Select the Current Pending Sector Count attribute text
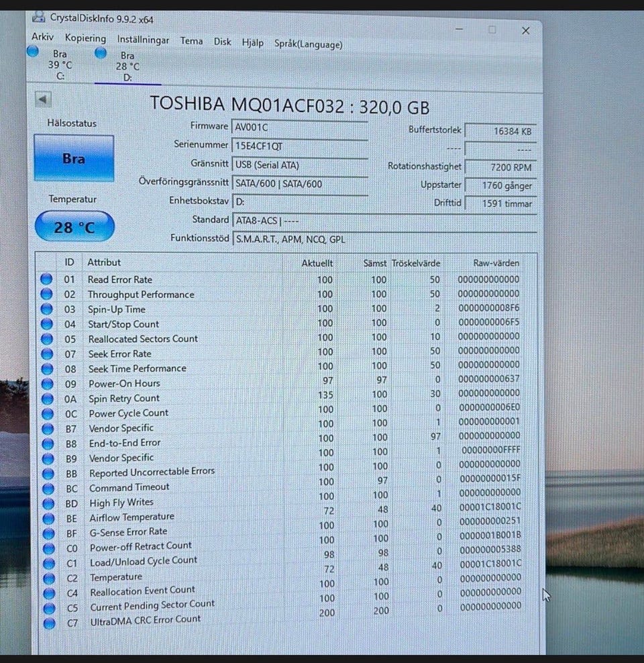Viewport: 644px width, 663px height. tap(152, 605)
